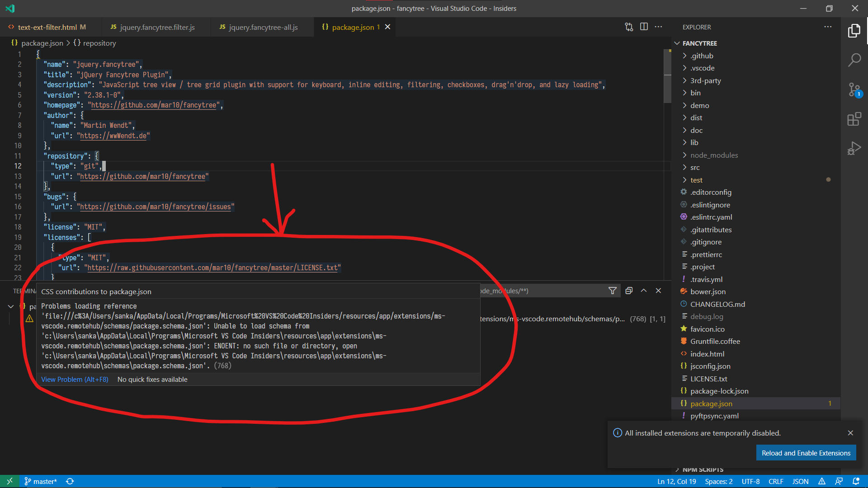The image size is (868, 488).
Task: Open CHANGELOG.md in explorer
Action: point(717,304)
